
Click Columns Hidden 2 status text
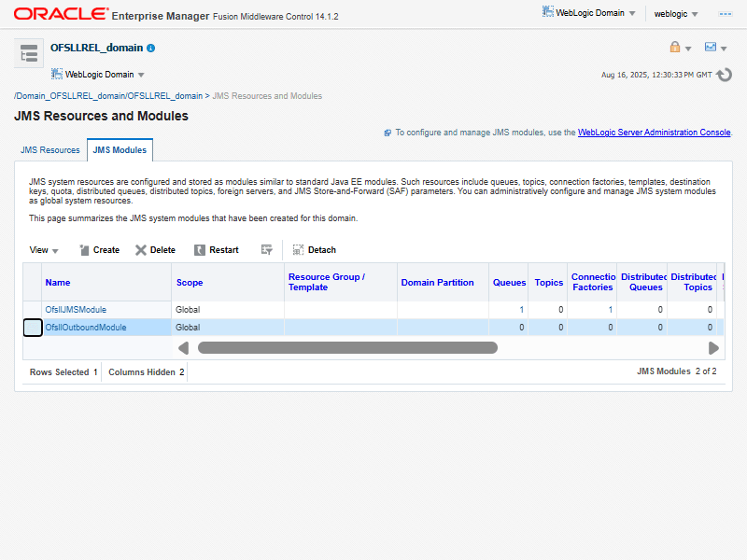147,372
